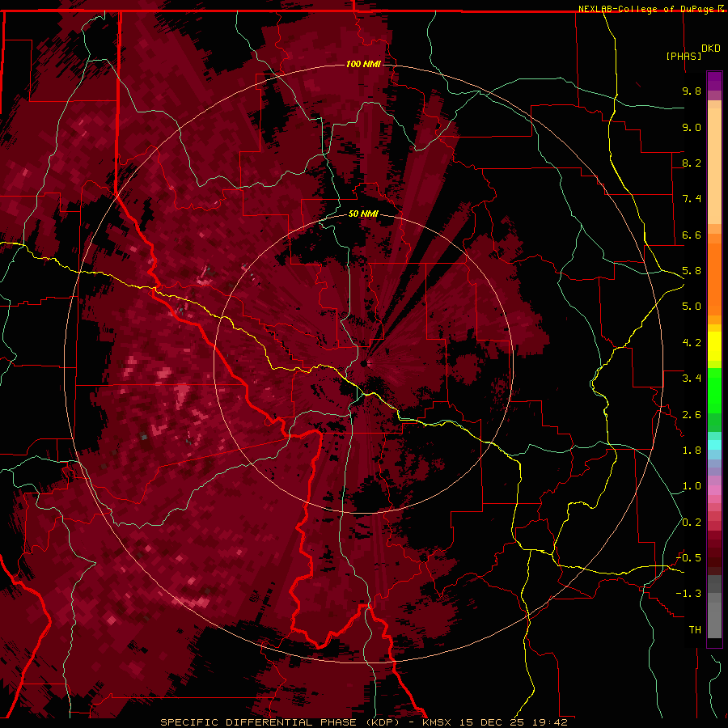Click the 100 NMI range ring label

pos(363,64)
